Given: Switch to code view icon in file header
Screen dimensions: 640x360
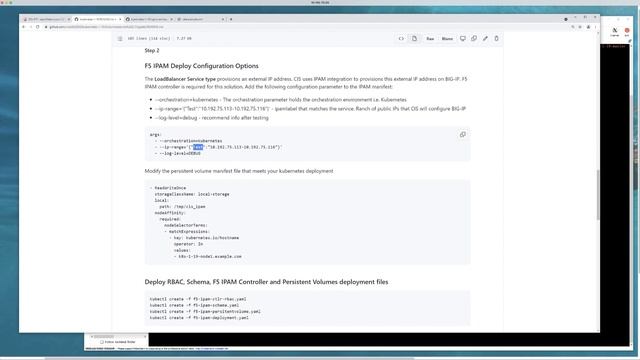Looking at the screenshot, I should point(401,38).
